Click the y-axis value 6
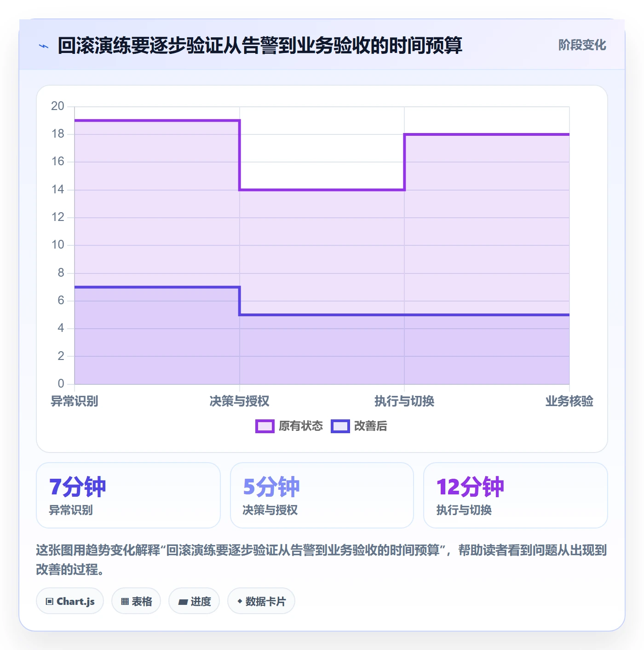The image size is (644, 650). pos(61,301)
